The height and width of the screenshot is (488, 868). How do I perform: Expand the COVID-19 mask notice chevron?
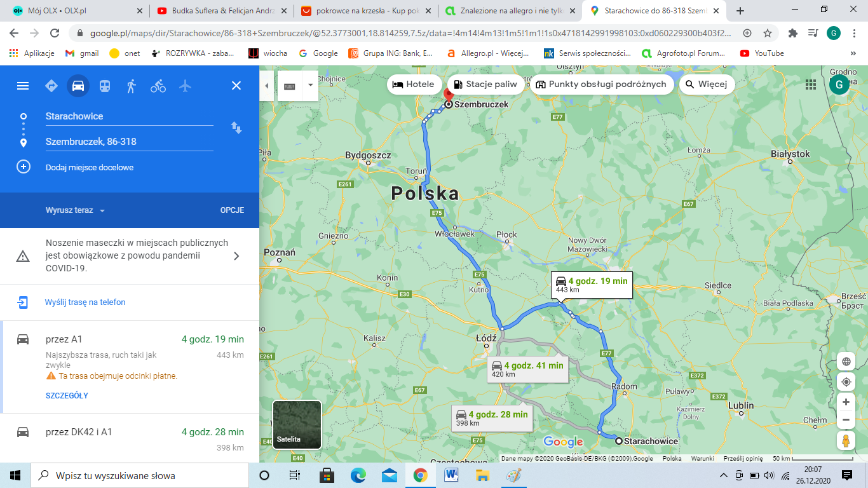click(236, 256)
